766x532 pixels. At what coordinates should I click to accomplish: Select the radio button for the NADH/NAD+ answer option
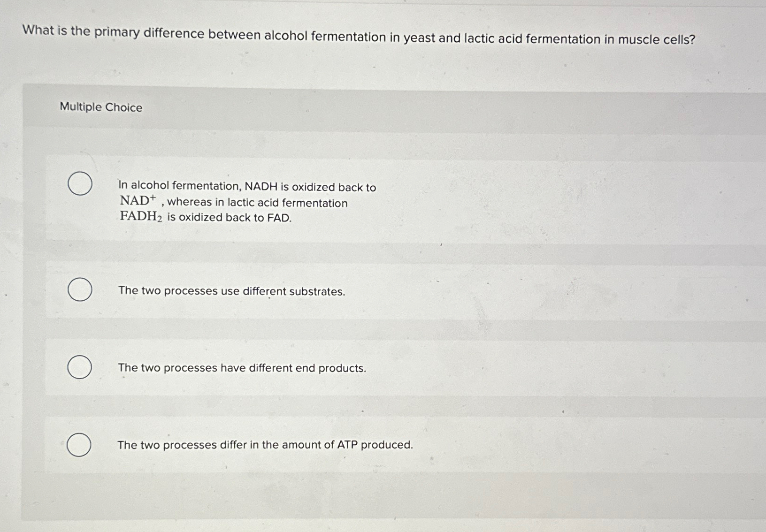80,184
